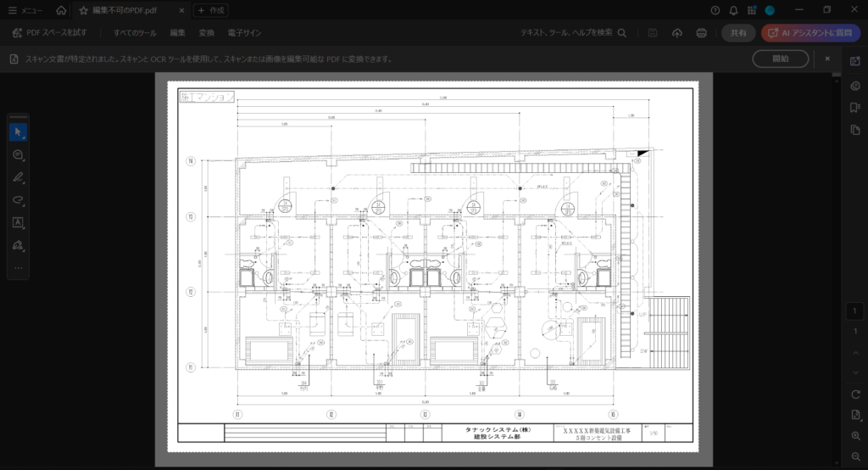Open more tools ellipsis in quick toolbar

point(18,268)
